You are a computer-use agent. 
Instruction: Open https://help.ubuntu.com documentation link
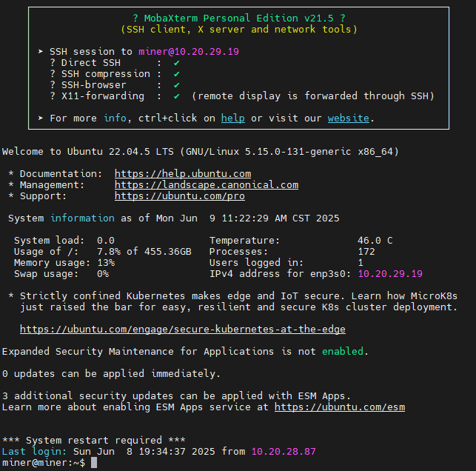183,174
